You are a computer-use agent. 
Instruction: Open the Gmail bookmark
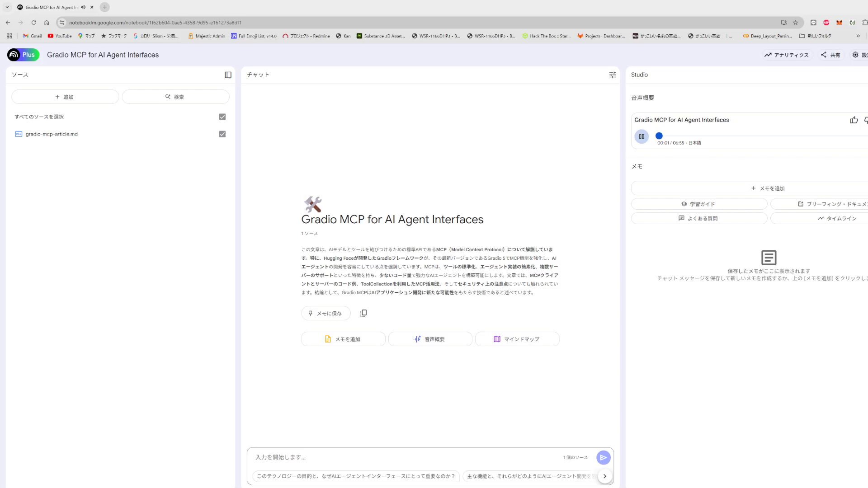(32, 36)
